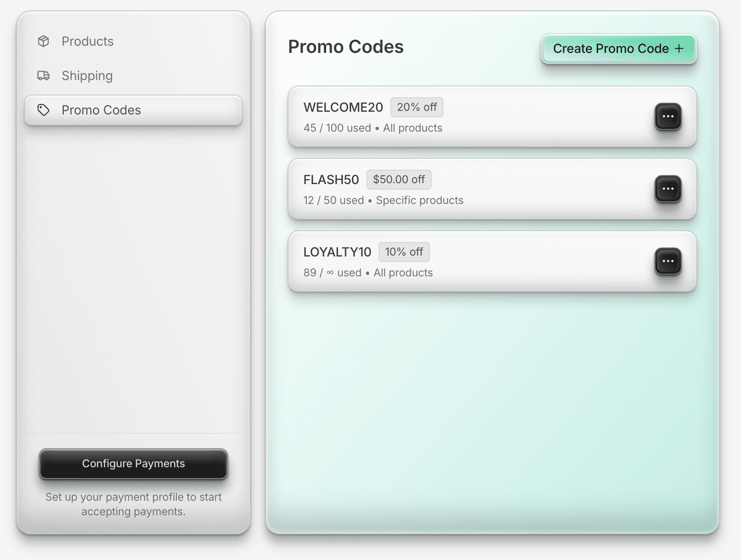The height and width of the screenshot is (560, 741).
Task: Click the tag icon next to Promo Codes
Action: coord(43,109)
